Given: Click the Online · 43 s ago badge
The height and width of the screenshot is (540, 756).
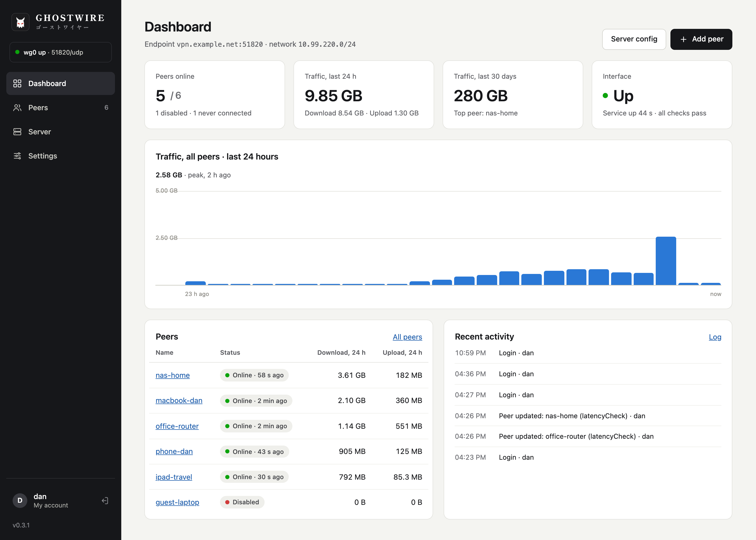Looking at the screenshot, I should [254, 452].
